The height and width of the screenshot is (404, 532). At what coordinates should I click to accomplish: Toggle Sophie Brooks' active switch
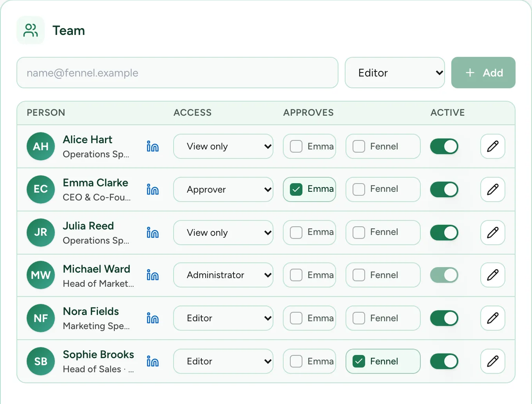tap(444, 361)
